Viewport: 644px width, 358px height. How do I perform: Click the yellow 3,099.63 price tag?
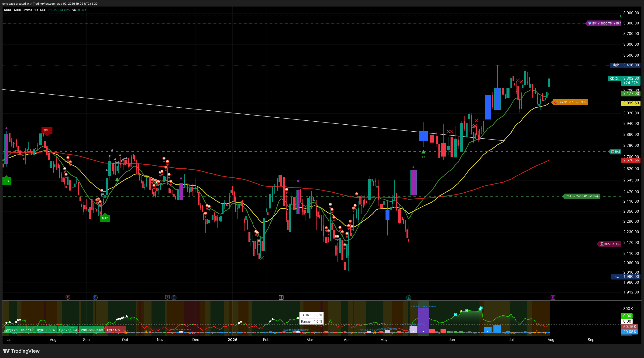click(x=630, y=103)
